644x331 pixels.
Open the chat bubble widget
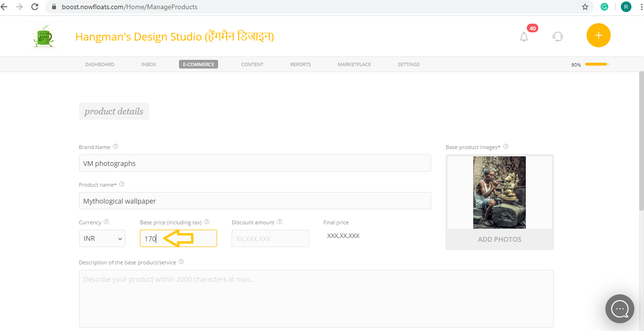point(620,309)
